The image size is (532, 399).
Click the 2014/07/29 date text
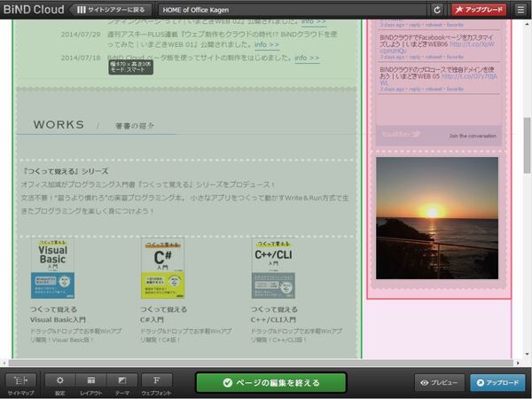tap(81, 35)
